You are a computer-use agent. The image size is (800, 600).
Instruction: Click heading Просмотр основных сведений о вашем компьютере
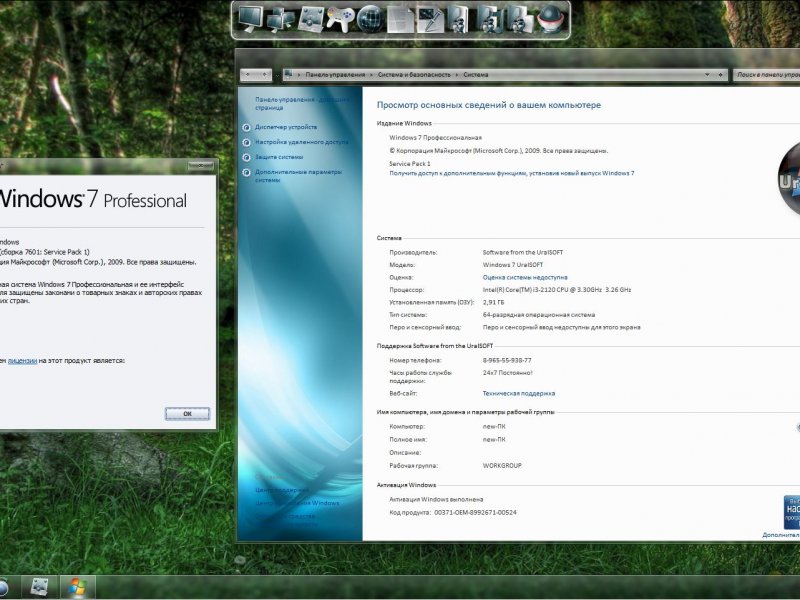pyautogui.click(x=489, y=105)
